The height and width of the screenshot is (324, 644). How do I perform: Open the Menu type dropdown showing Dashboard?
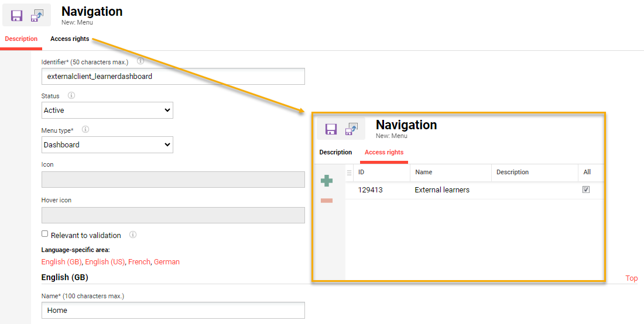(107, 144)
